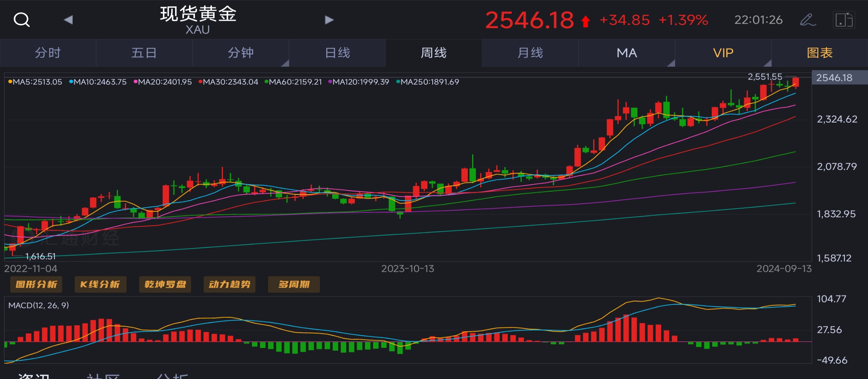
Task: Open the VIP indicator dropdown
Action: pyautogui.click(x=723, y=53)
